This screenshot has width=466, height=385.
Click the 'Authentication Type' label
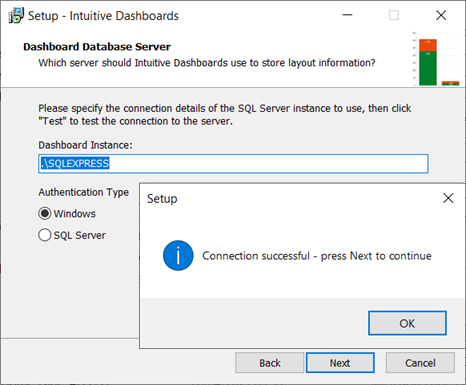pos(83,192)
